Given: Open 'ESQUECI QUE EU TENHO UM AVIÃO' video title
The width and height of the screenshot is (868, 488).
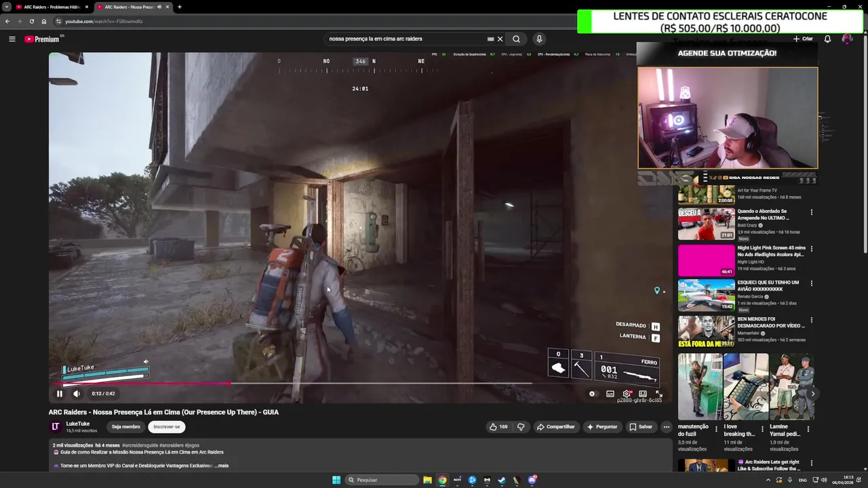Looking at the screenshot, I should [768, 286].
